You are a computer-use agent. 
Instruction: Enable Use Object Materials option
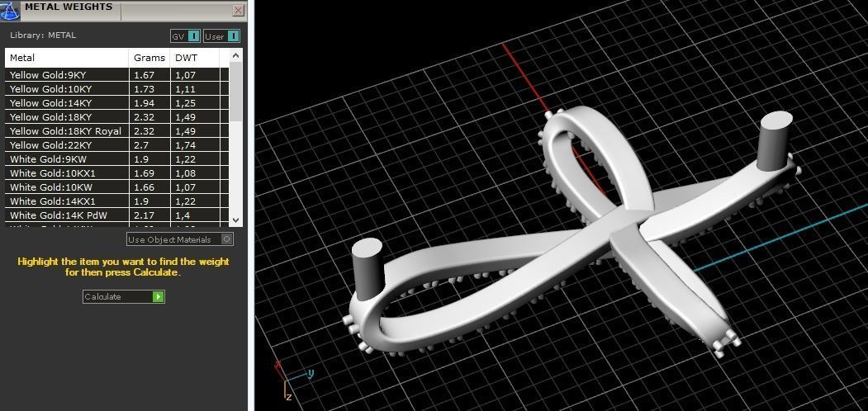tap(180, 239)
